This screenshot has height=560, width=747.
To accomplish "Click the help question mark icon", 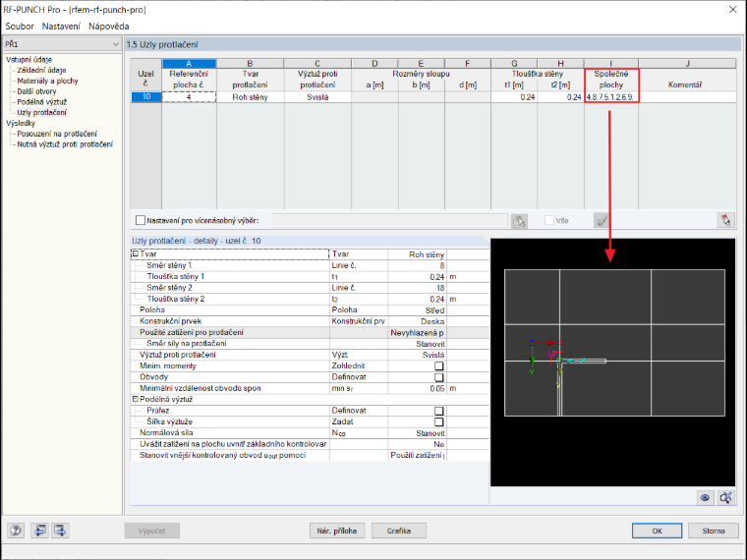I will [x=16, y=530].
